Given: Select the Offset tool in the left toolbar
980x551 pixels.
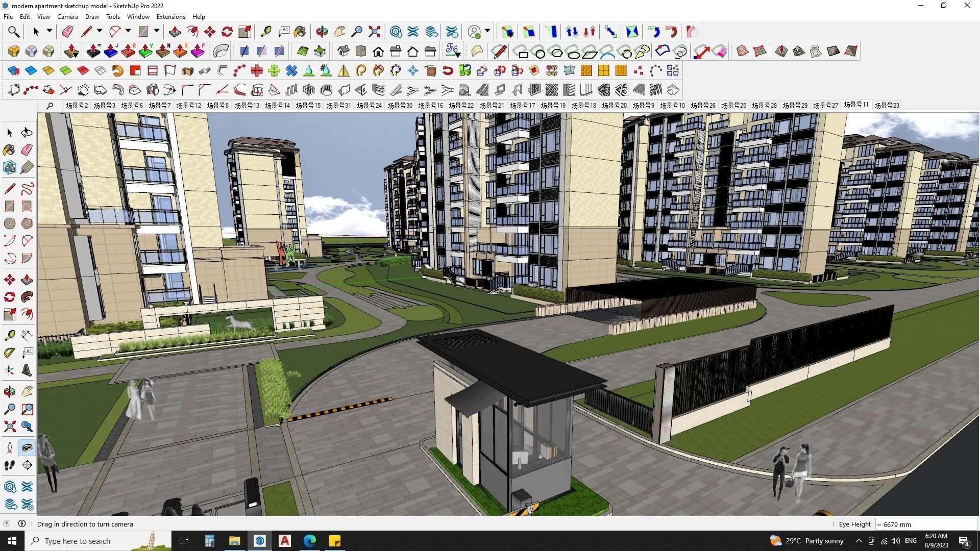Looking at the screenshot, I should coord(27,314).
